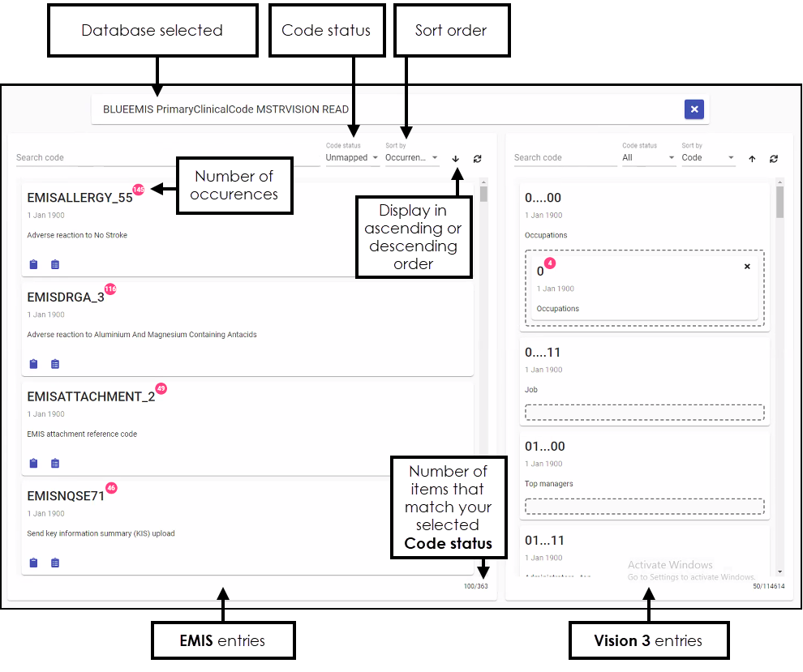The image size is (803, 672).
Task: Click the EMIS entries list scrollbar thumb
Action: [483, 194]
